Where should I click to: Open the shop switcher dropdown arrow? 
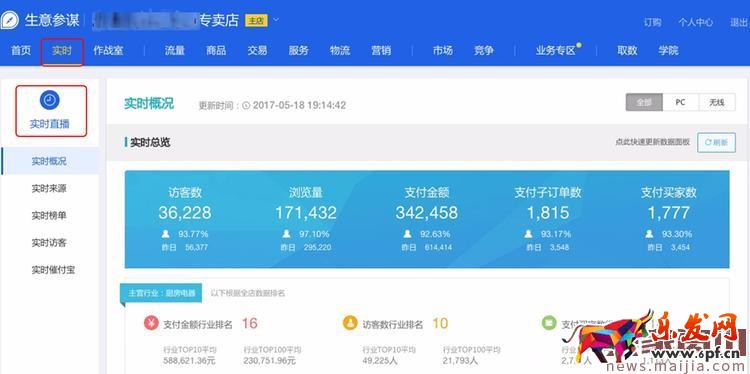coord(276,20)
